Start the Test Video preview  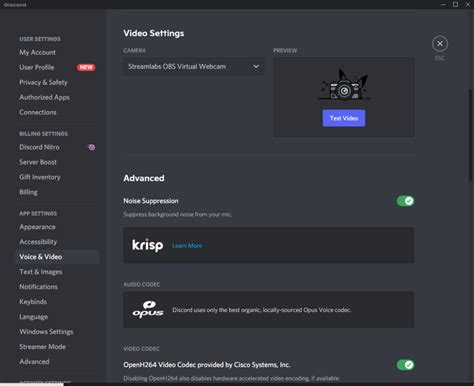344,118
